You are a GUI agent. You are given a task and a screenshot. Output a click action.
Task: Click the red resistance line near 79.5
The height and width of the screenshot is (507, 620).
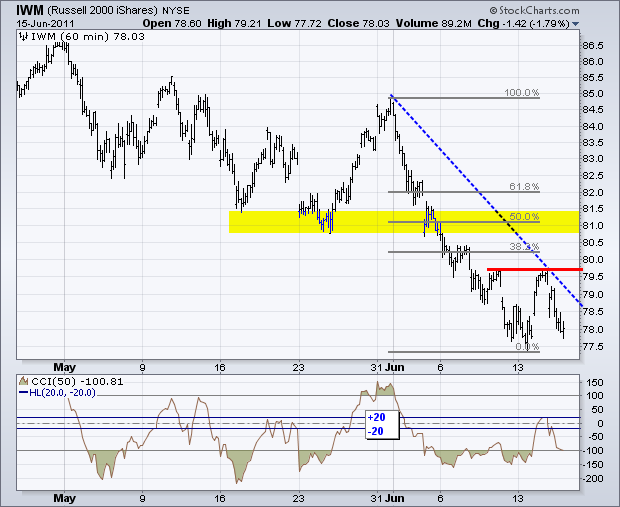pyautogui.click(x=535, y=270)
